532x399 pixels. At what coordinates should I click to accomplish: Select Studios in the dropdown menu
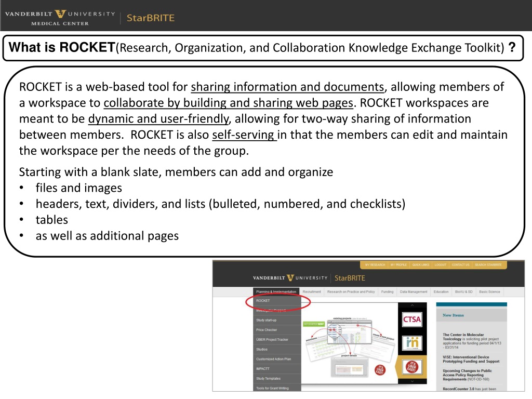coord(277,349)
